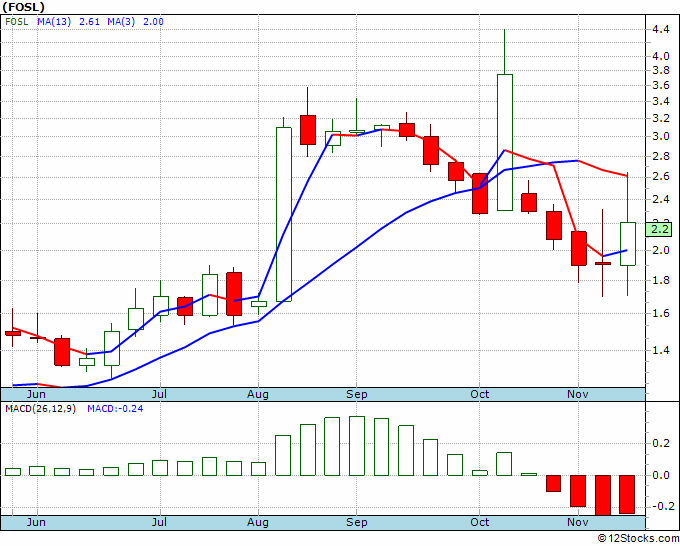Click the 3.8 price axis label

click(x=660, y=70)
